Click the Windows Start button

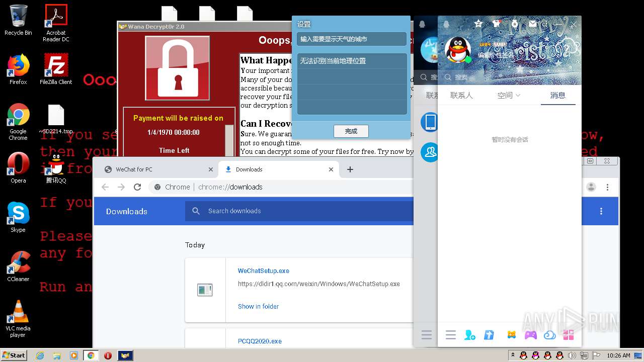[x=14, y=355]
